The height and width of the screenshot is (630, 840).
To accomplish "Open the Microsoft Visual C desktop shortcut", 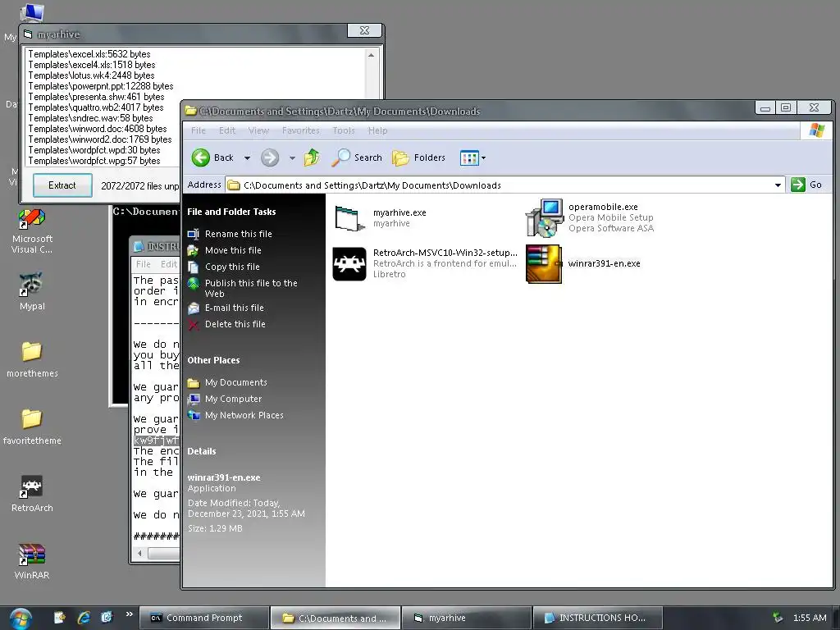I will pyautogui.click(x=32, y=231).
